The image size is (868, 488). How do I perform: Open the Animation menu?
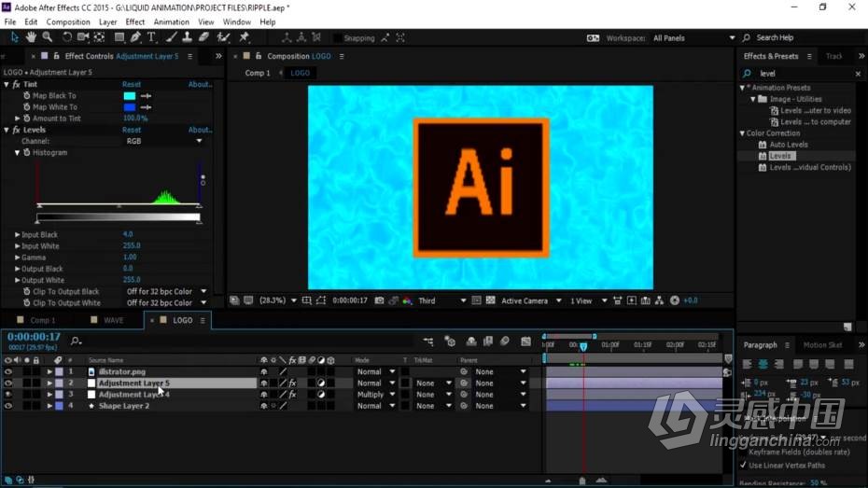point(171,22)
